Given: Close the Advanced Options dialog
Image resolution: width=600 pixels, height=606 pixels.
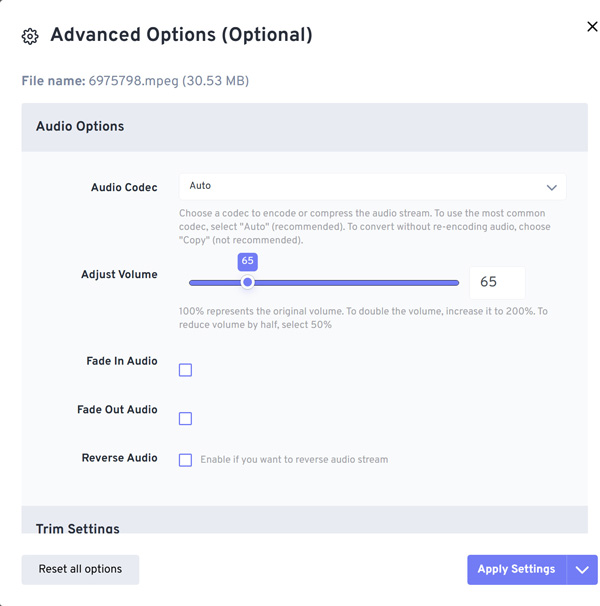Looking at the screenshot, I should pyautogui.click(x=592, y=27).
